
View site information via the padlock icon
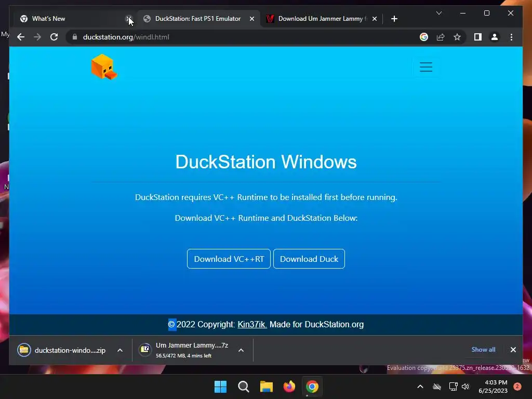75,37
